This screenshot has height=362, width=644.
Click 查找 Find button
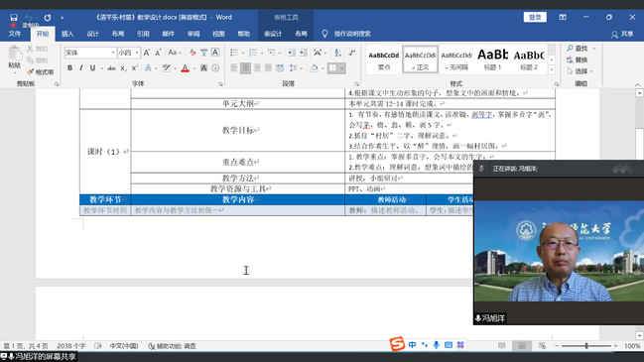(x=578, y=49)
